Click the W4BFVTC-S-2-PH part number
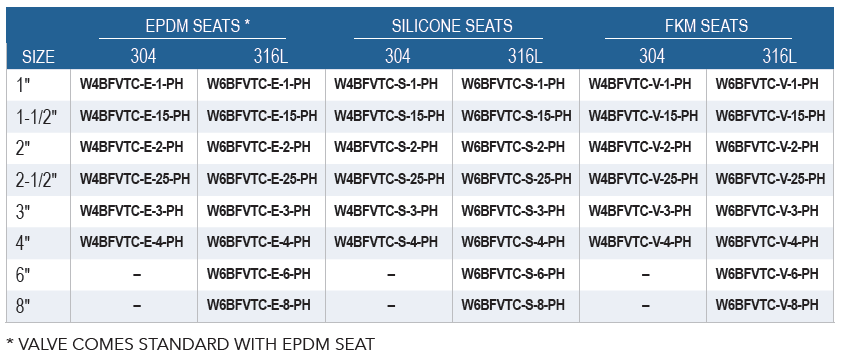 pyautogui.click(x=386, y=148)
